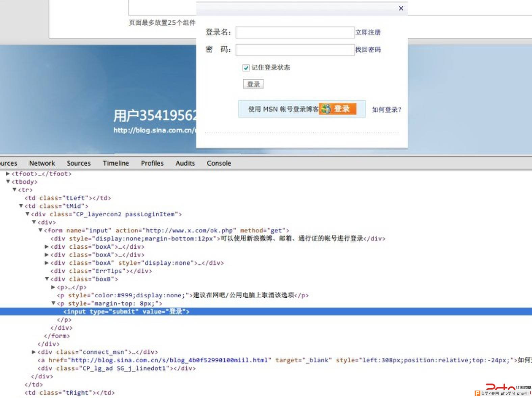Viewport: 532px width, 398px height.
Task: Select the closing </form> tag row
Action: [x=57, y=336]
